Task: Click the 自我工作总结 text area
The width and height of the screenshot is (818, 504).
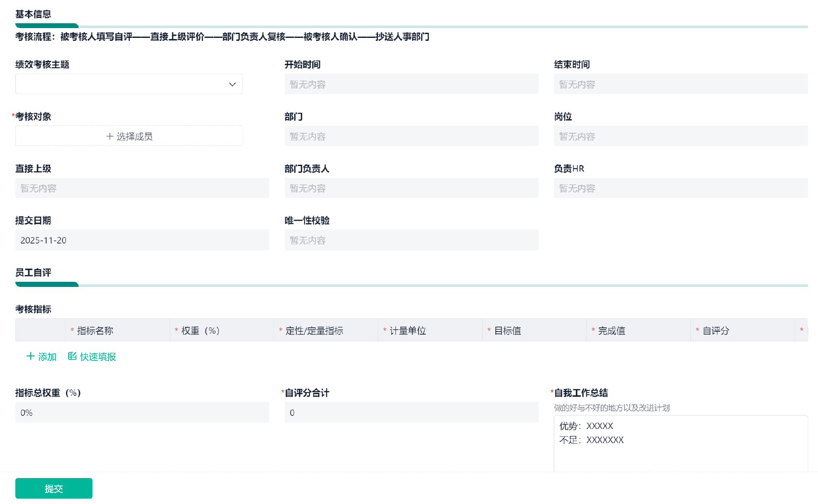Action: pyautogui.click(x=680, y=445)
